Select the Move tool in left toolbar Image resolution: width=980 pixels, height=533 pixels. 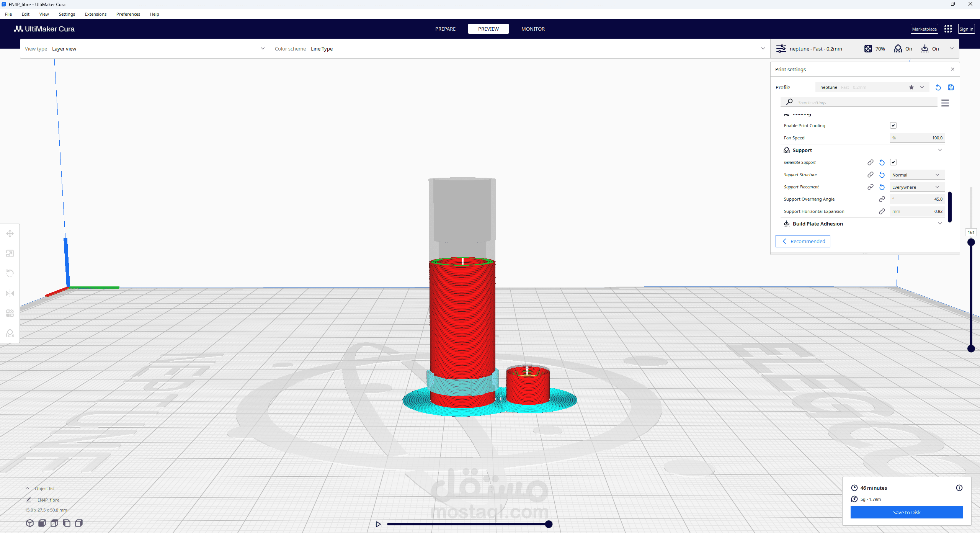[x=10, y=234]
